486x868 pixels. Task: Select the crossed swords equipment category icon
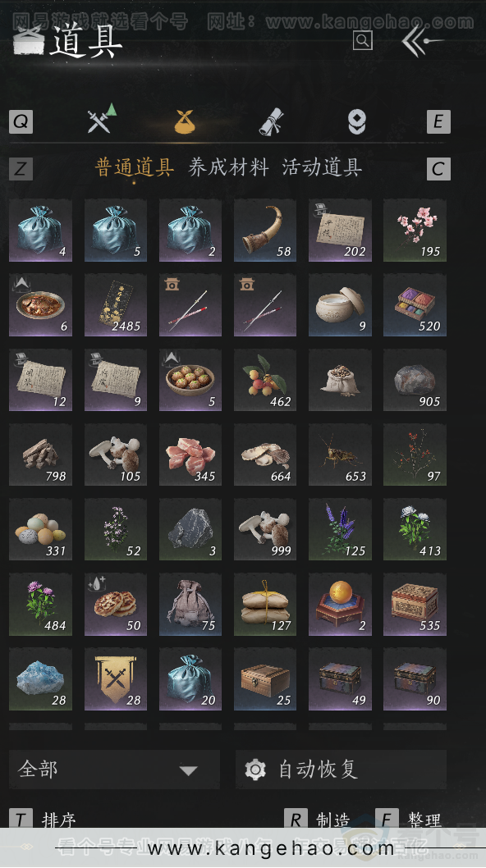click(x=102, y=118)
